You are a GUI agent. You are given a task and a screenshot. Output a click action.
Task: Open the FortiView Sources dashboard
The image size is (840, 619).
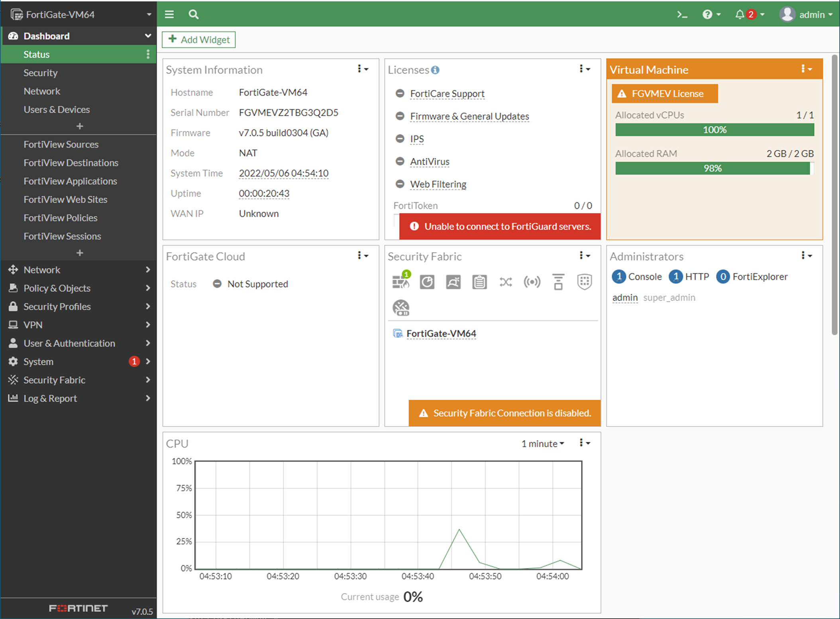point(61,144)
